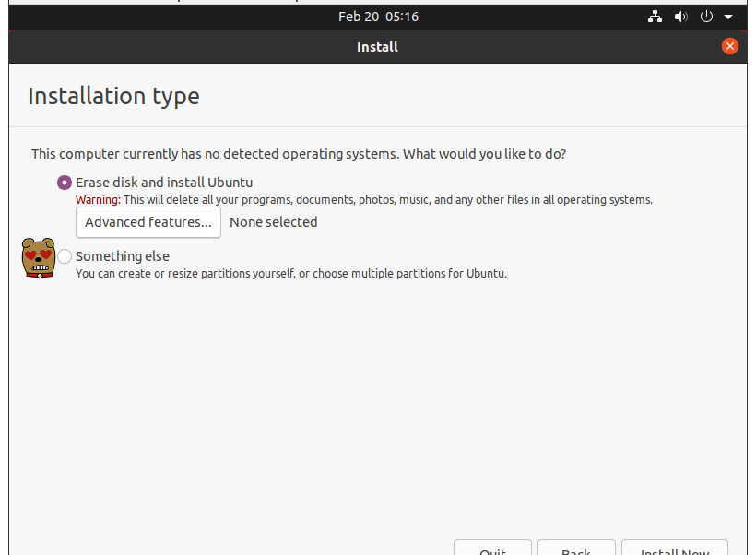This screenshot has width=756, height=555.
Task: Go Back to previous installer step
Action: click(576, 549)
